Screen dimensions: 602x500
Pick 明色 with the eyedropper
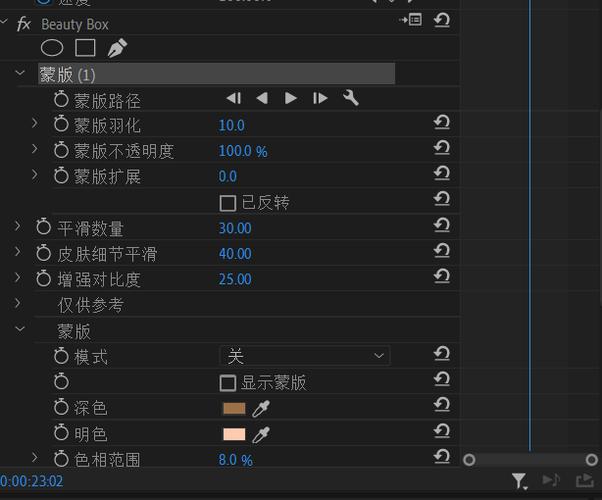pos(261,435)
